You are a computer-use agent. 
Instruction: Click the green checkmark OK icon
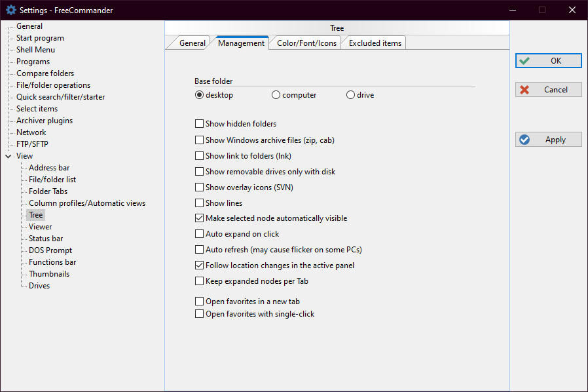pyautogui.click(x=524, y=61)
